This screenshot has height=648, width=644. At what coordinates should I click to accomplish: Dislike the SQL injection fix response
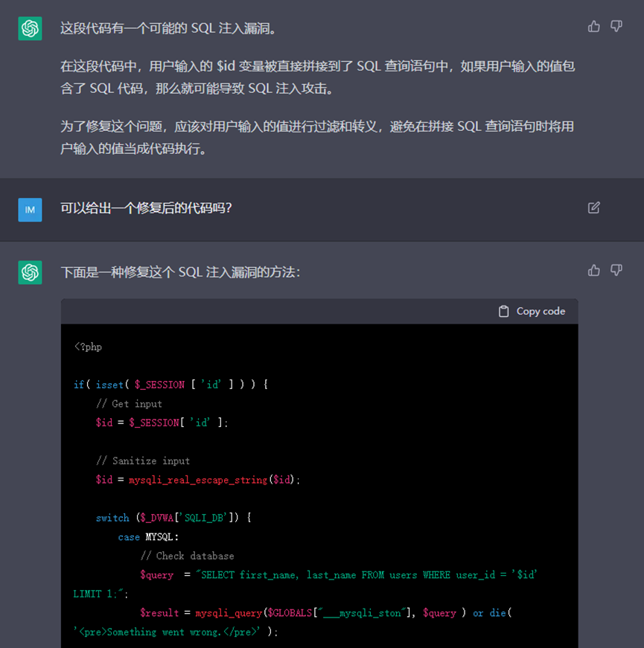click(x=616, y=270)
